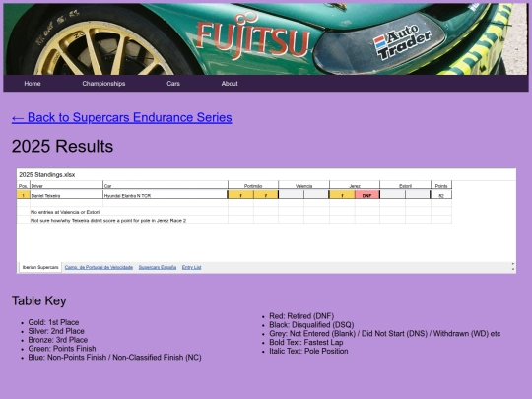The width and height of the screenshot is (532, 399).
Task: Click 'Green: Points Finish' key entry
Action: 62,349
